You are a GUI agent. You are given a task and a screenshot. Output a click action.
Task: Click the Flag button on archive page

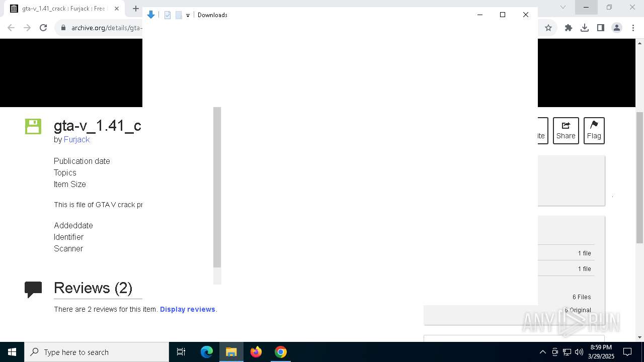coord(594,131)
